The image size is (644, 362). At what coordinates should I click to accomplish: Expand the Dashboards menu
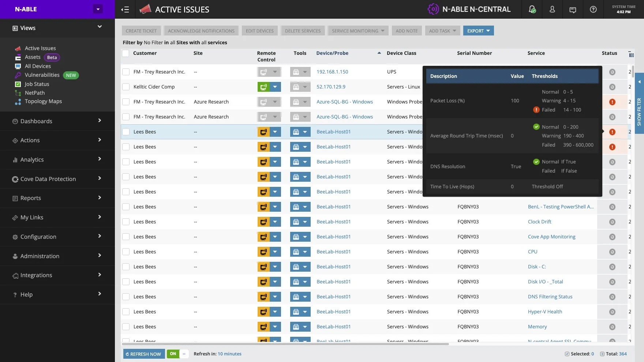point(57,121)
